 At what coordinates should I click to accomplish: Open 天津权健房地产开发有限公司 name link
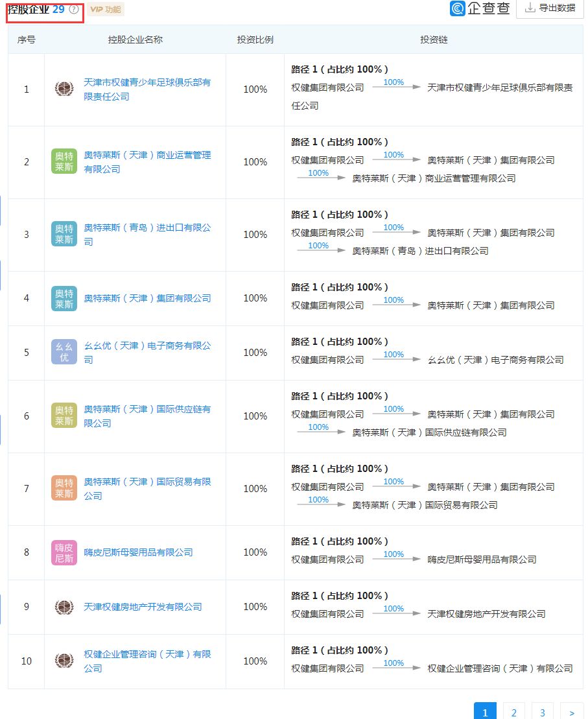pyautogui.click(x=143, y=607)
